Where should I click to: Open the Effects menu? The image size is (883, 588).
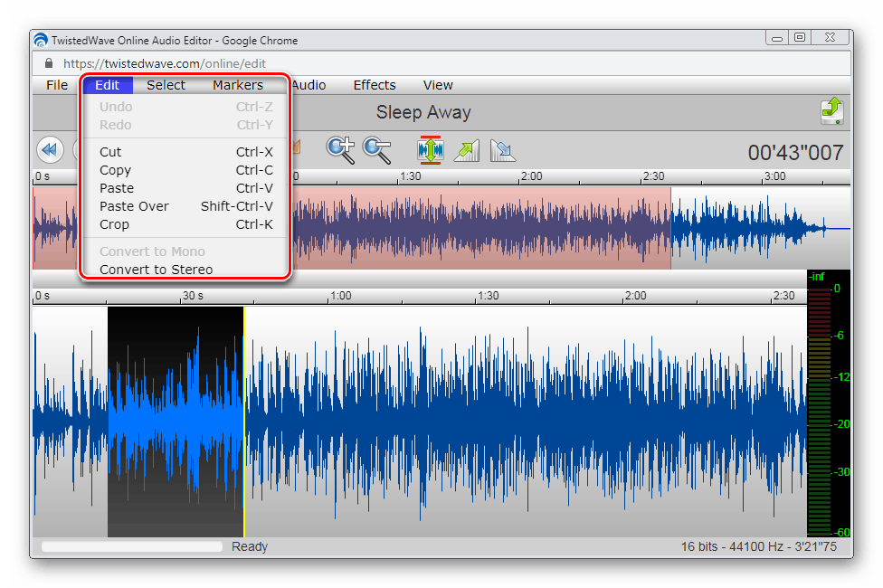coord(375,85)
